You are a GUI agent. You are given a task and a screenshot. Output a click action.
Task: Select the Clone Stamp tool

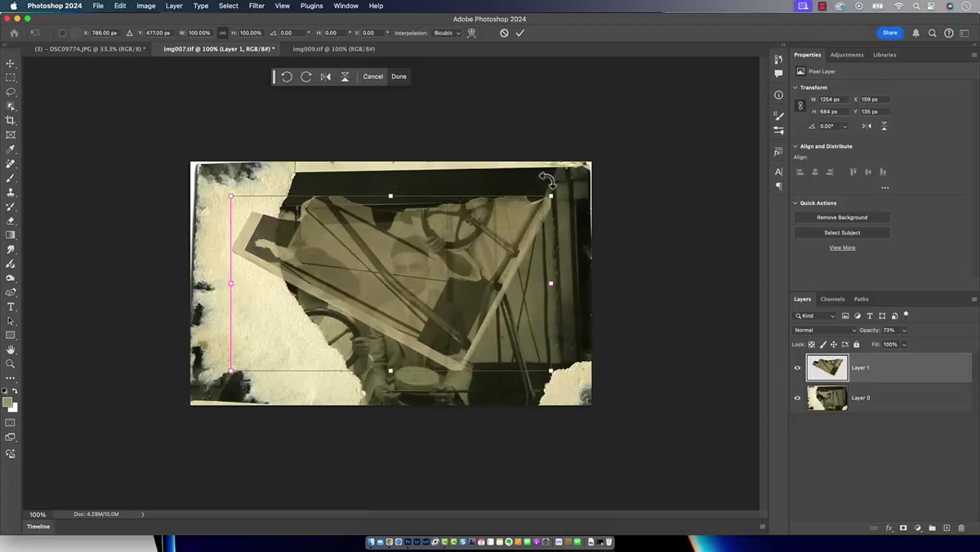coord(11,192)
